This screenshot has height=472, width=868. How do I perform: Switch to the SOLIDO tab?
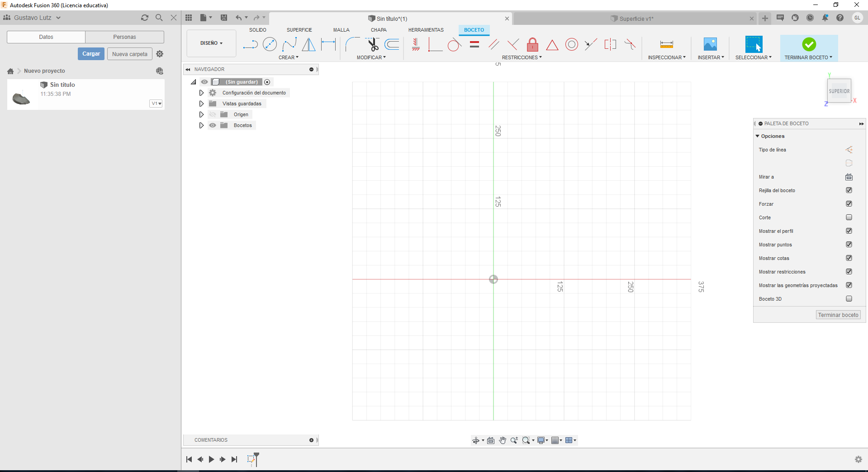pyautogui.click(x=258, y=30)
